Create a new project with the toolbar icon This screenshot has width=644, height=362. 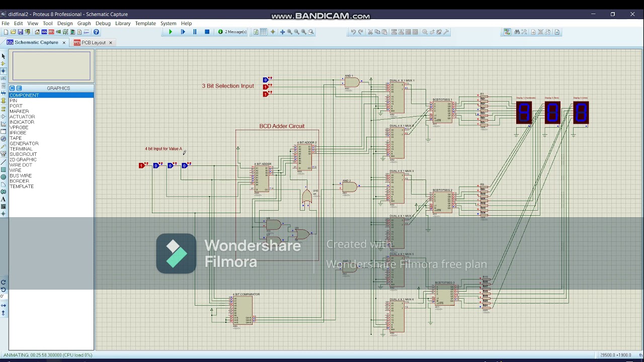[6, 32]
